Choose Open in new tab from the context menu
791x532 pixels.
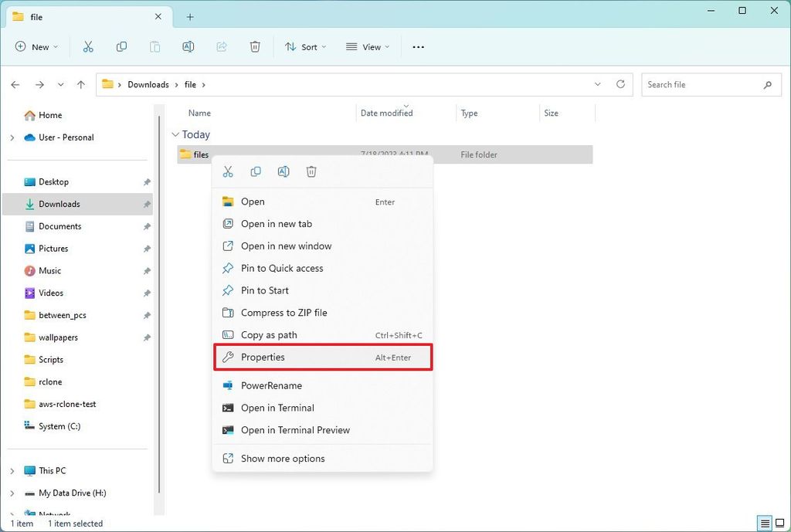[275, 223]
